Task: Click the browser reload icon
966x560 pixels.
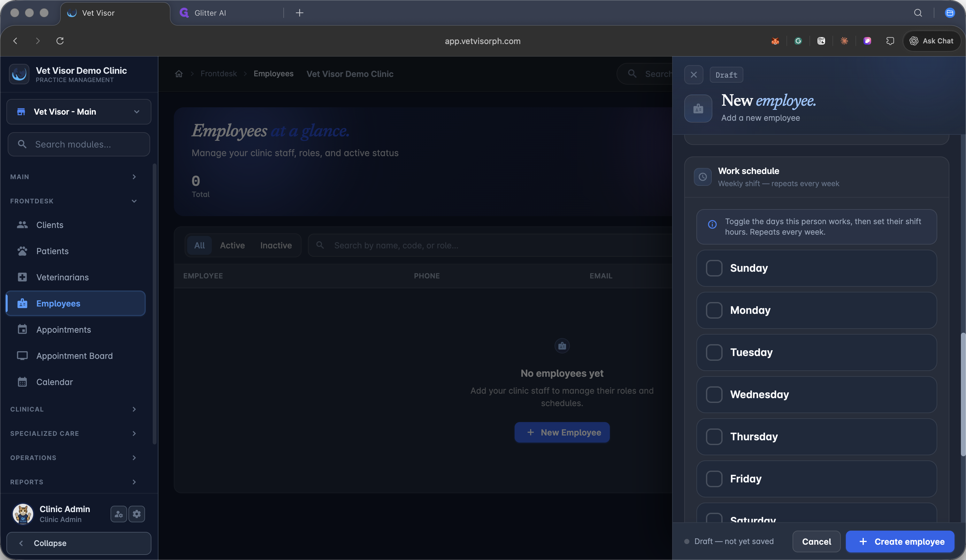Action: tap(60, 41)
